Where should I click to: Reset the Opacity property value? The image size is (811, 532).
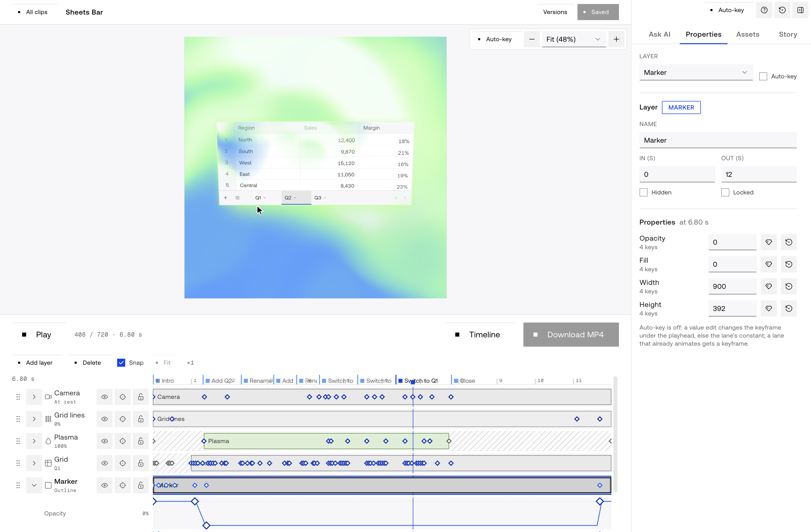pyautogui.click(x=789, y=242)
